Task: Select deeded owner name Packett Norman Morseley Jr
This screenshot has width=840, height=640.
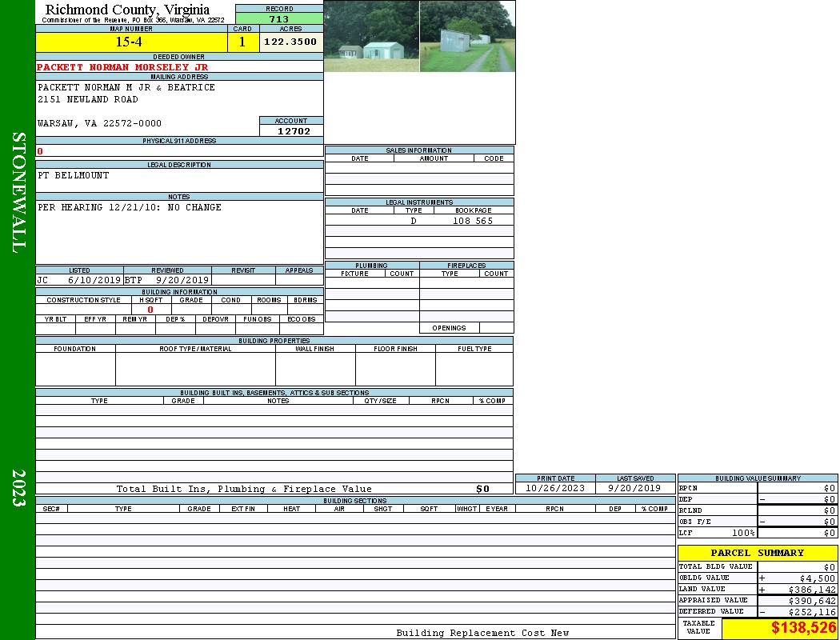Action: pos(122,67)
